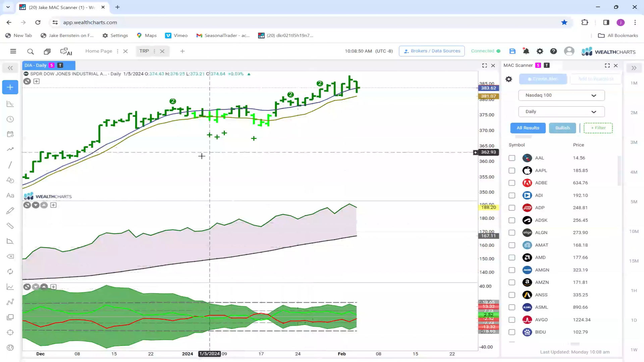This screenshot has height=362, width=644.
Task: Select the text Aa annotation tool
Action: coord(10,195)
